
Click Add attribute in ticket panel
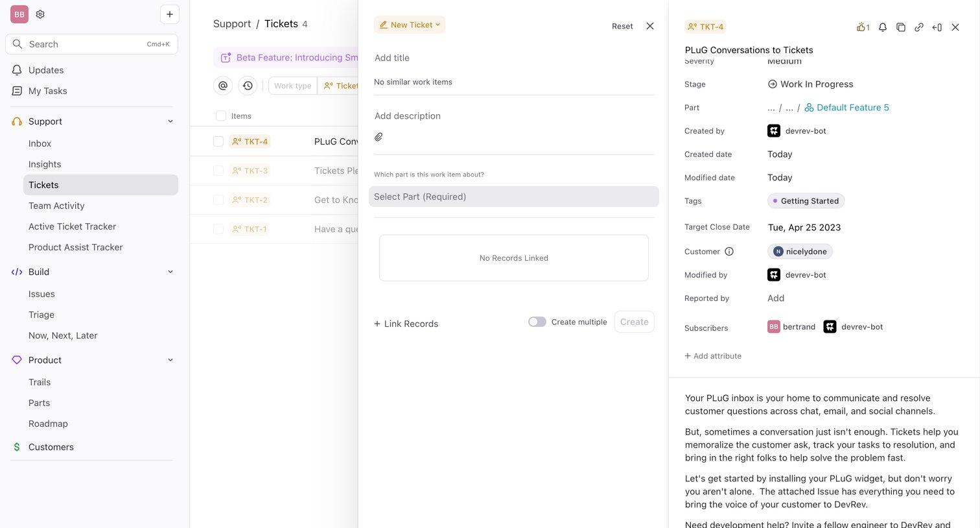[713, 356]
